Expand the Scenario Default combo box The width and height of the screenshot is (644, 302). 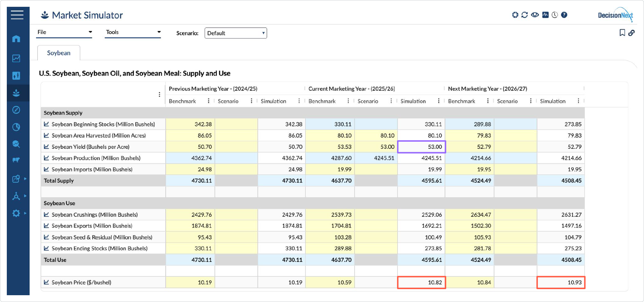(236, 33)
